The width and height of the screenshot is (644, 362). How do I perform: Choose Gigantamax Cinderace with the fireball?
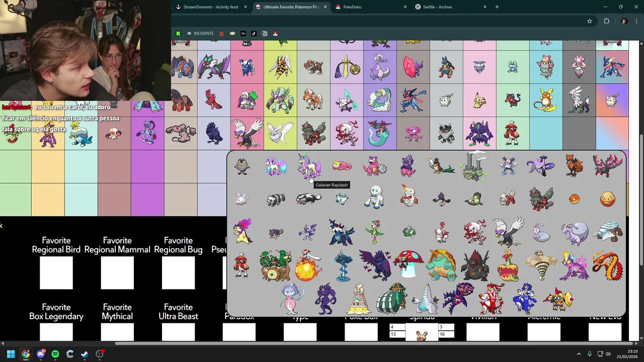(309, 265)
